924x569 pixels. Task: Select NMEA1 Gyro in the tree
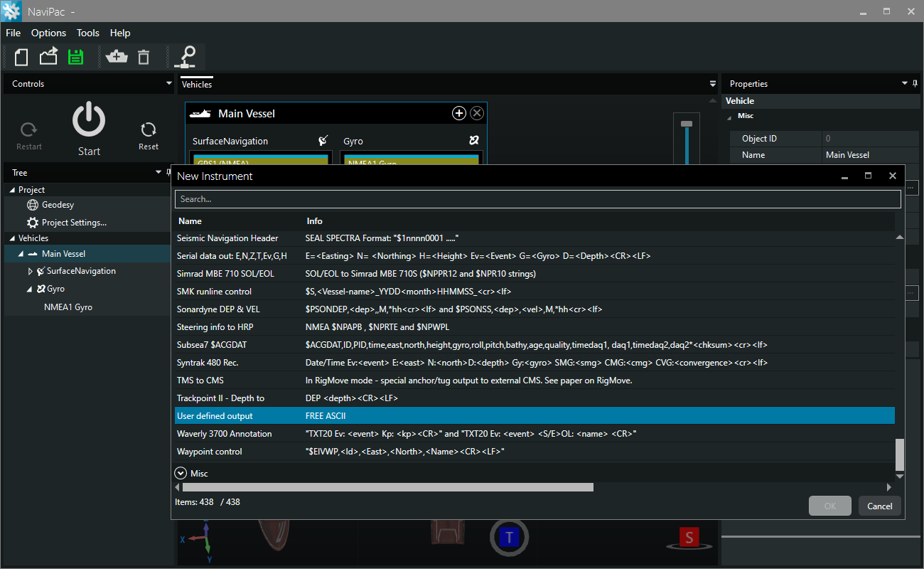point(68,307)
